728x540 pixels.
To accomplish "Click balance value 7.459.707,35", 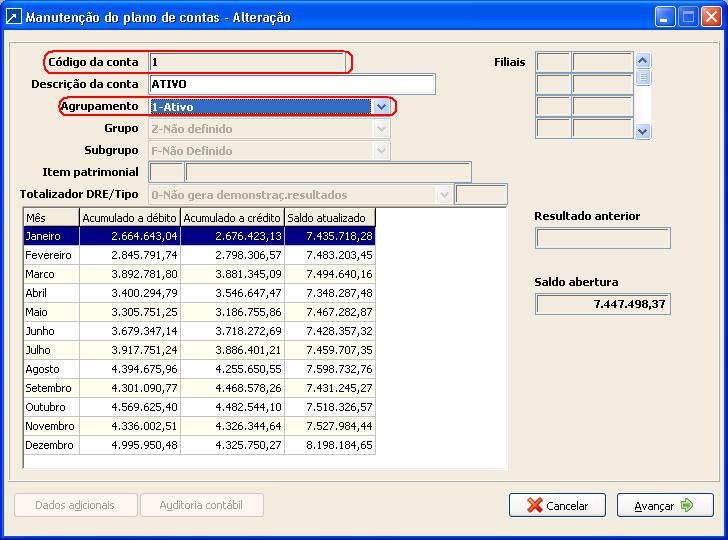I will [339, 350].
